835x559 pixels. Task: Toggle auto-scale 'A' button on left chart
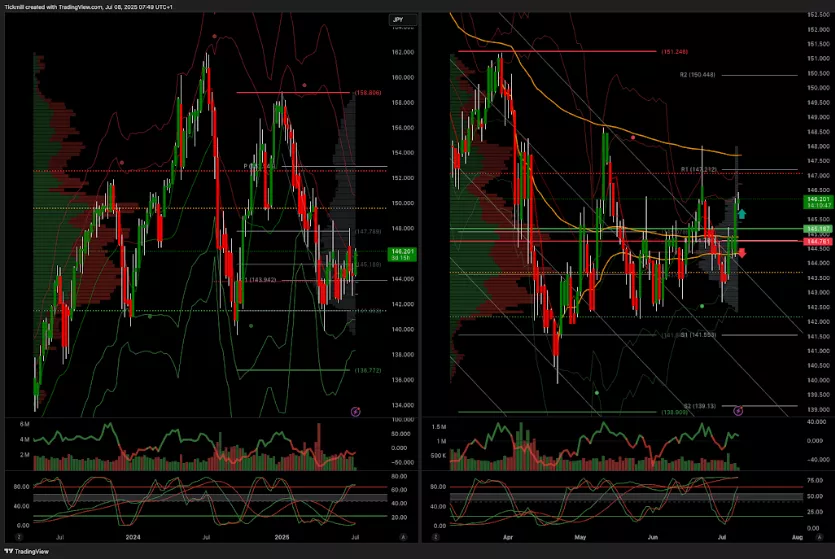point(401,537)
